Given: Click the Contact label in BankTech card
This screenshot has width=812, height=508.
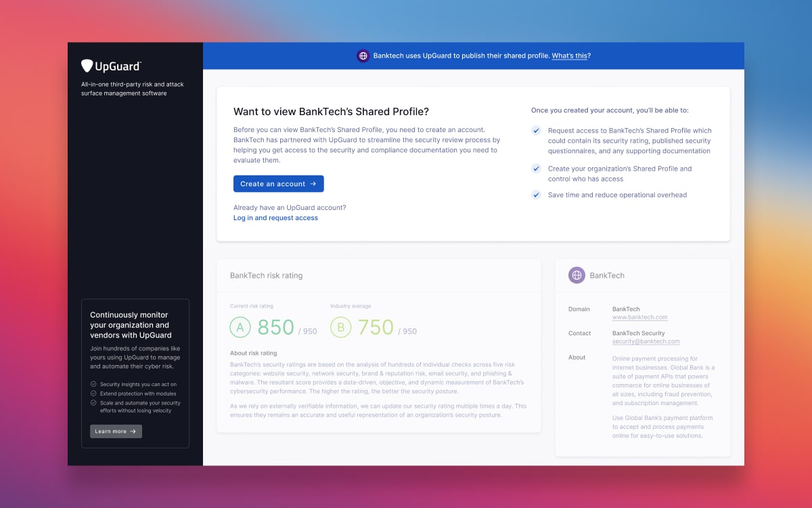Looking at the screenshot, I should pyautogui.click(x=580, y=333).
